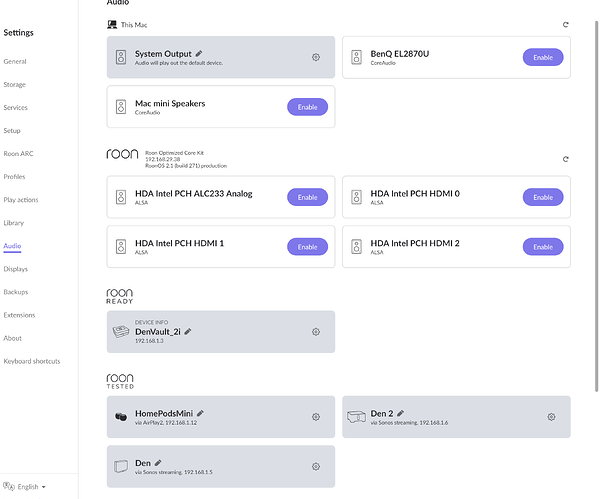Enable Mac mini Speakers output
The image size is (600, 499).
point(307,106)
